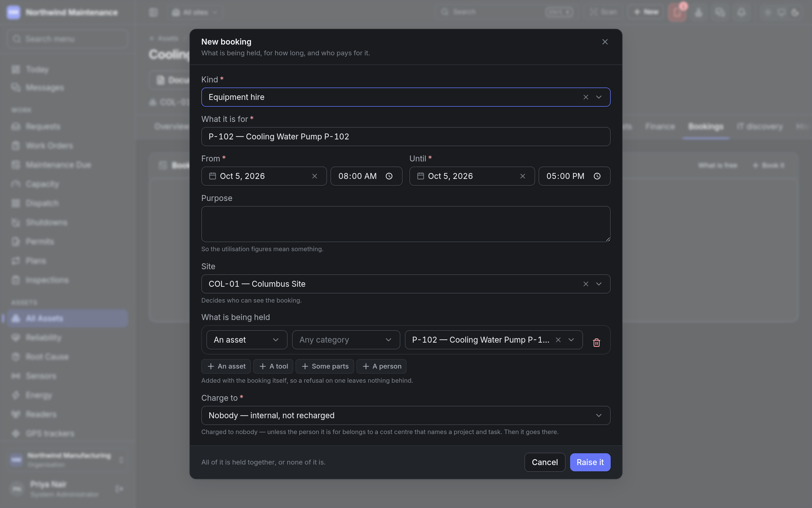Open the IT discovery tab behind dialog

pyautogui.click(x=760, y=126)
